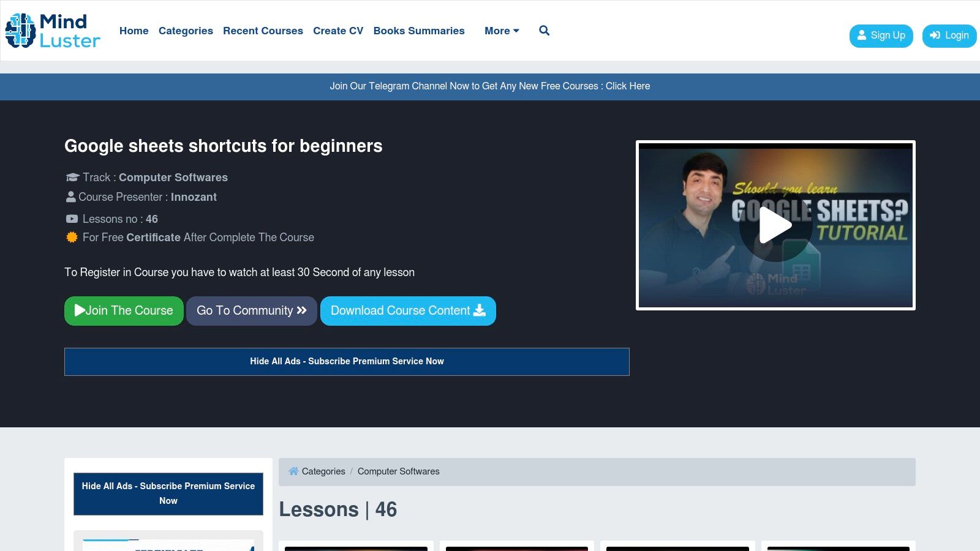The height and width of the screenshot is (551, 980).
Task: Click the play icon on course video
Action: (x=775, y=225)
